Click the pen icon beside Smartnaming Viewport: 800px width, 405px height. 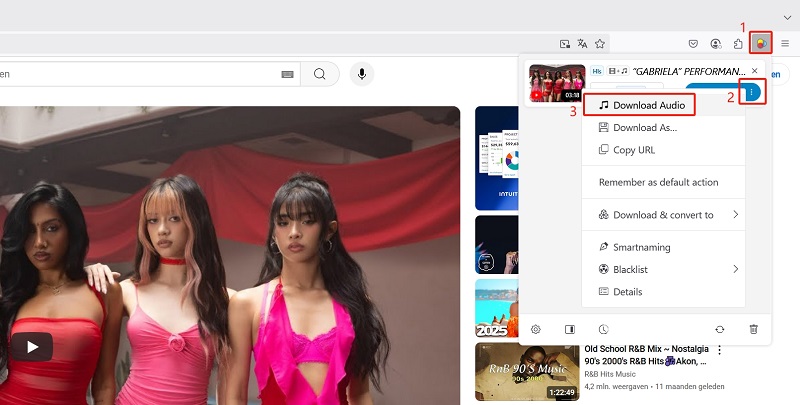604,247
